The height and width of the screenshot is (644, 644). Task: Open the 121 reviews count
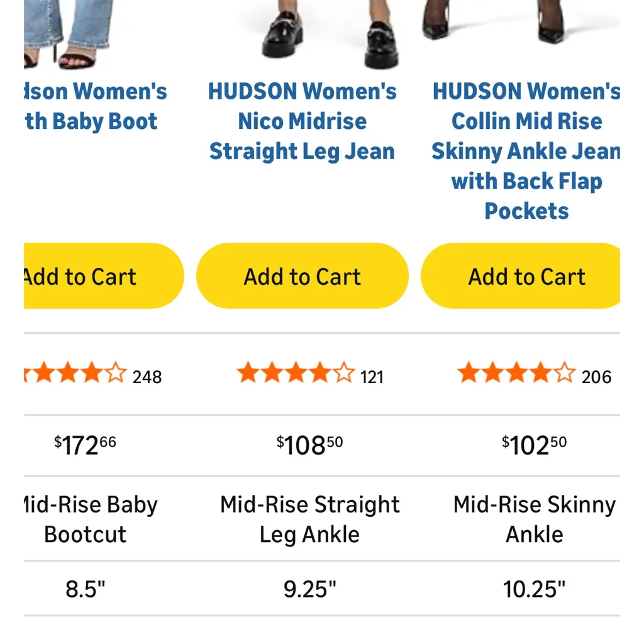click(x=372, y=377)
